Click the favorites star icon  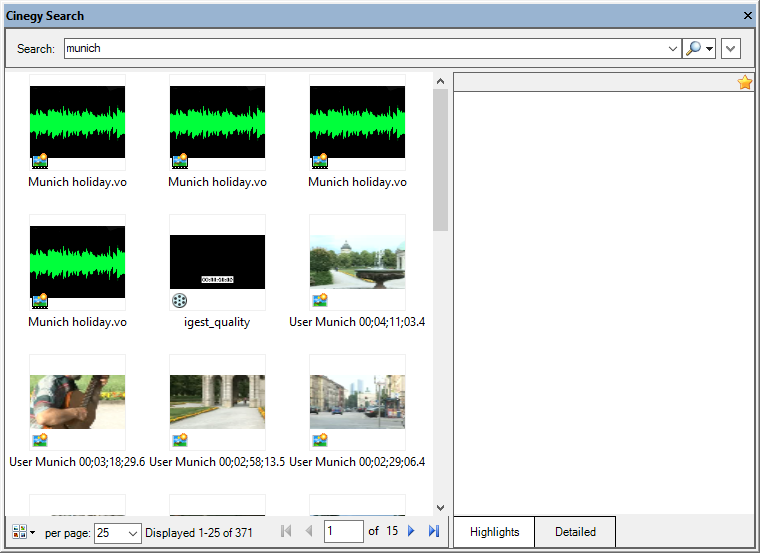click(744, 82)
